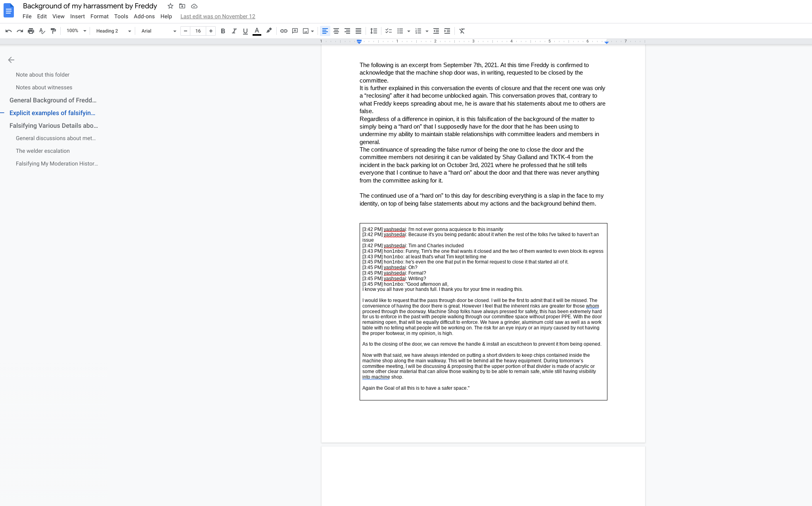Click the font size field
The width and height of the screenshot is (812, 506).
(x=198, y=31)
